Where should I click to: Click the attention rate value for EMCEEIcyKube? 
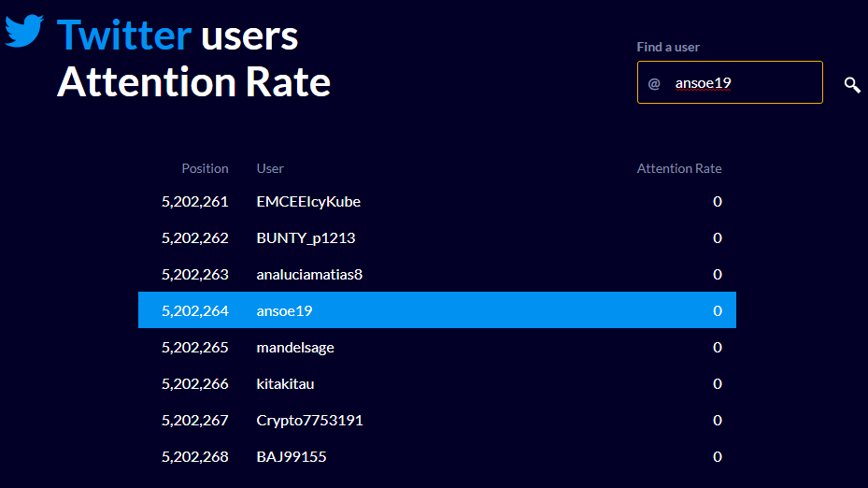click(x=718, y=202)
